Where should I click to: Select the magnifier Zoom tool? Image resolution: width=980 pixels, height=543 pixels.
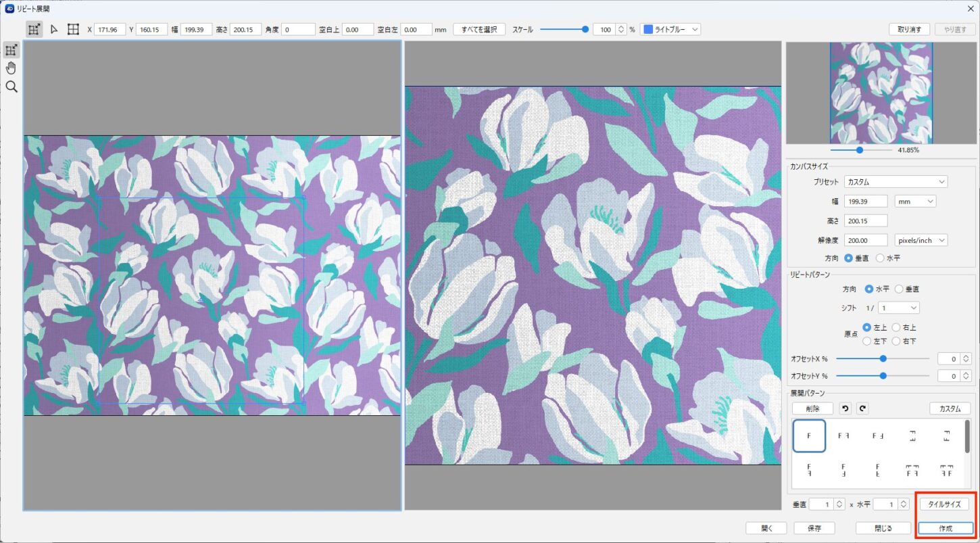pyautogui.click(x=11, y=87)
